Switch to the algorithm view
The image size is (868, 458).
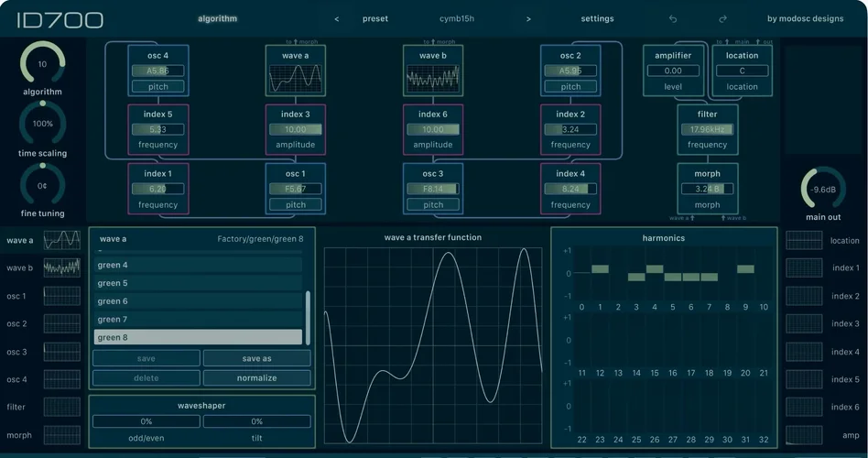tap(217, 18)
